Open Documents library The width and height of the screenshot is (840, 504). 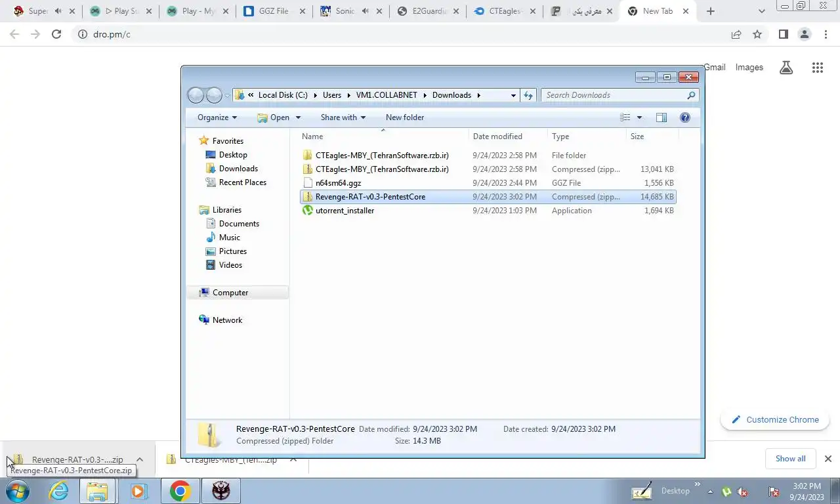pyautogui.click(x=239, y=224)
